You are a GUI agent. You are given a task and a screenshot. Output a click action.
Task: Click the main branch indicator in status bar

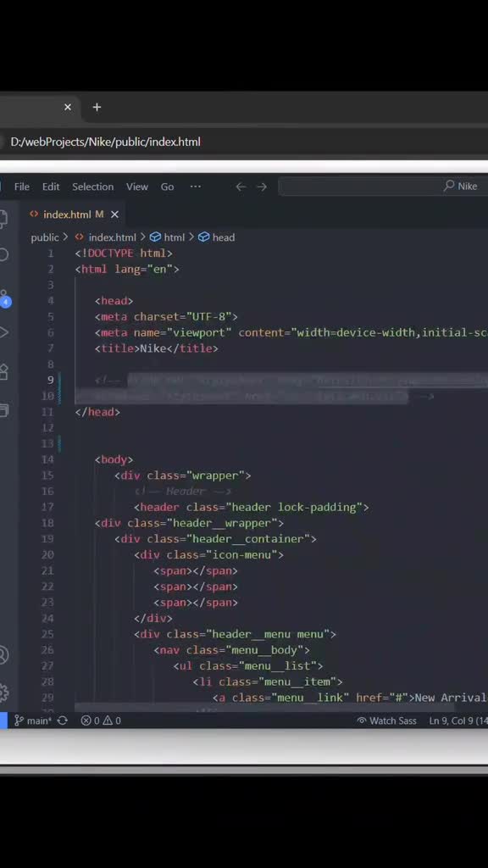pos(33,721)
